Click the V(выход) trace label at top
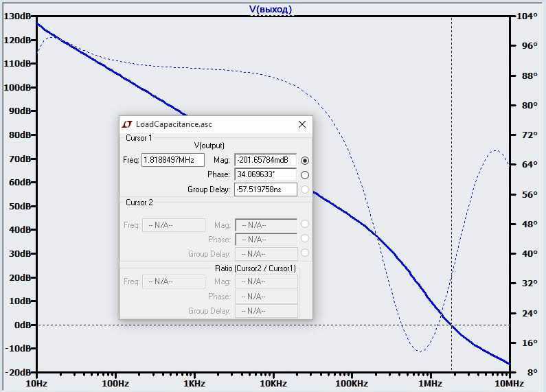Screen dimensions: 546x392 (x=271, y=9)
